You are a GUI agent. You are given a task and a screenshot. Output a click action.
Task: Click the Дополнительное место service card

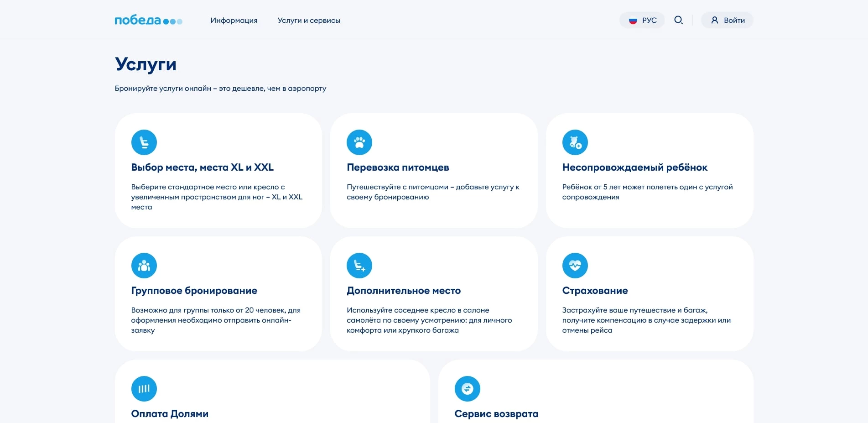pos(404,290)
